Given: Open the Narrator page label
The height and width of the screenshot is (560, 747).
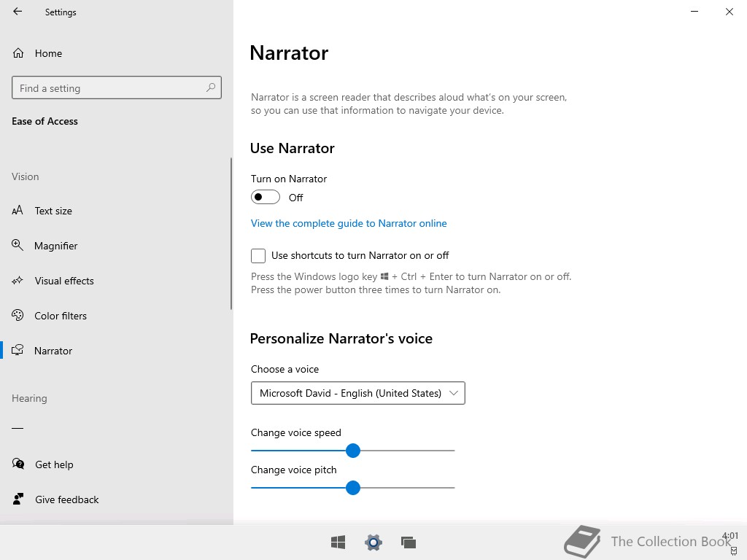Looking at the screenshot, I should 53,351.
